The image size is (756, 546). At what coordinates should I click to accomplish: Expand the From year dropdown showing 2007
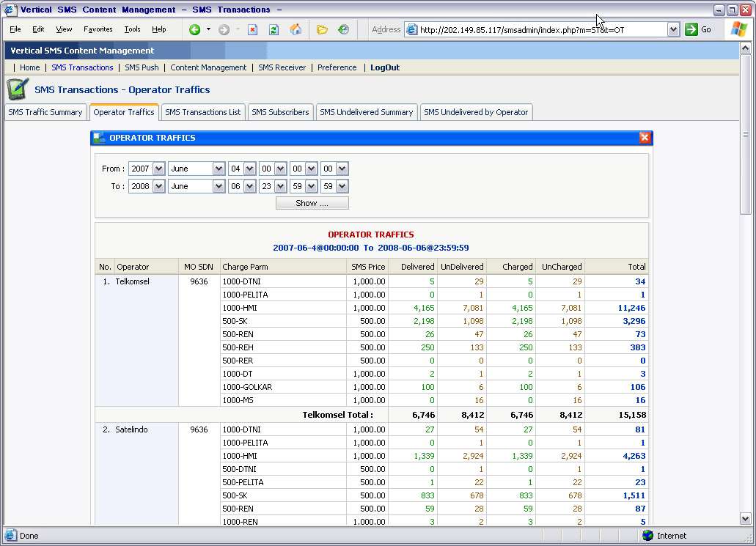pyautogui.click(x=158, y=169)
